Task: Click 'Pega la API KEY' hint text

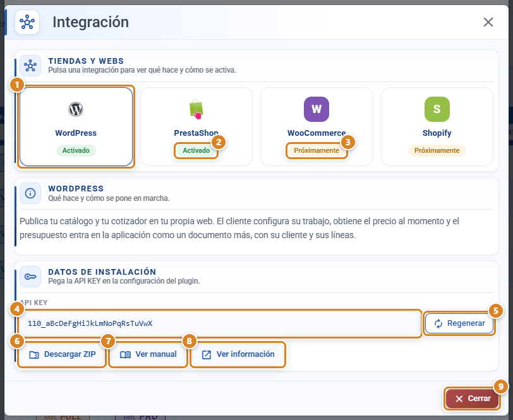Action: coord(124,281)
